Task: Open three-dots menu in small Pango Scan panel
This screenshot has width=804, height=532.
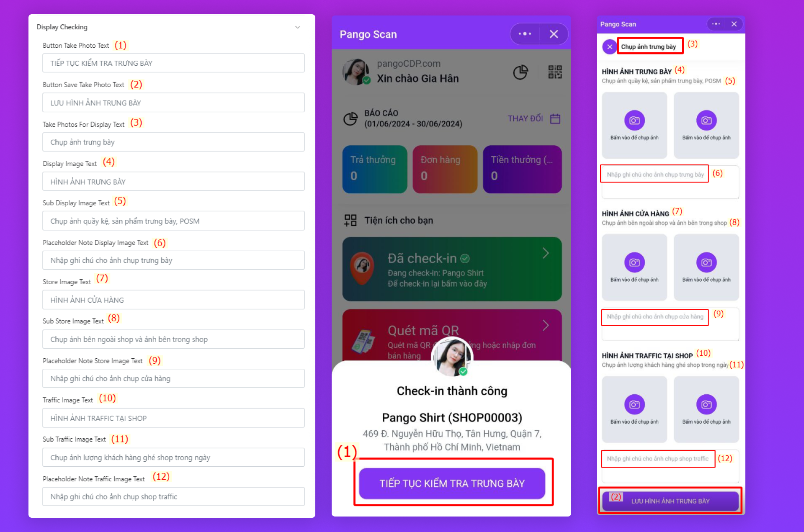Action: point(716,24)
